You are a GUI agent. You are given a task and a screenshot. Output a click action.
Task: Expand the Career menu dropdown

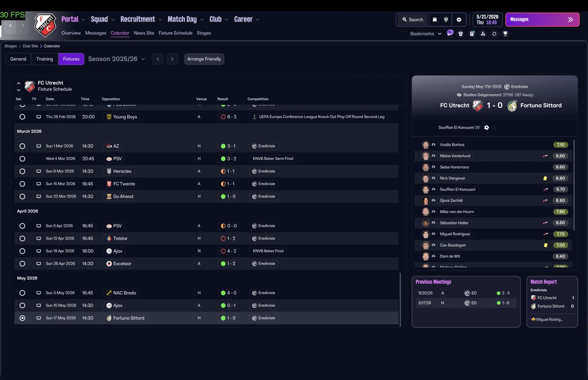(x=258, y=19)
